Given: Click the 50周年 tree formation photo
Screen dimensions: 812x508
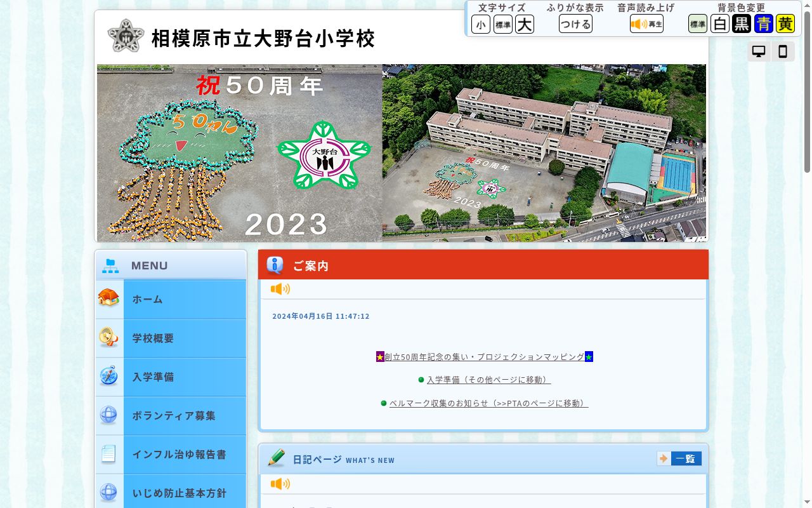Looking at the screenshot, I should pos(240,153).
